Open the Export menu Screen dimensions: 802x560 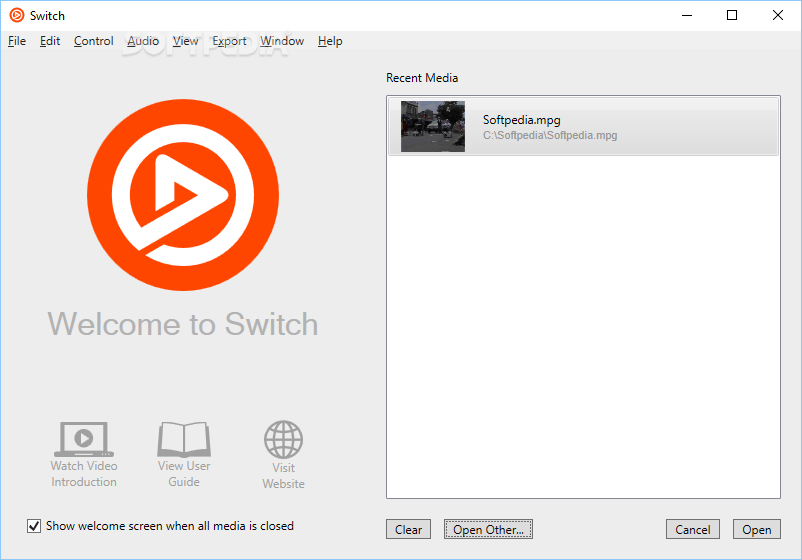(x=229, y=41)
